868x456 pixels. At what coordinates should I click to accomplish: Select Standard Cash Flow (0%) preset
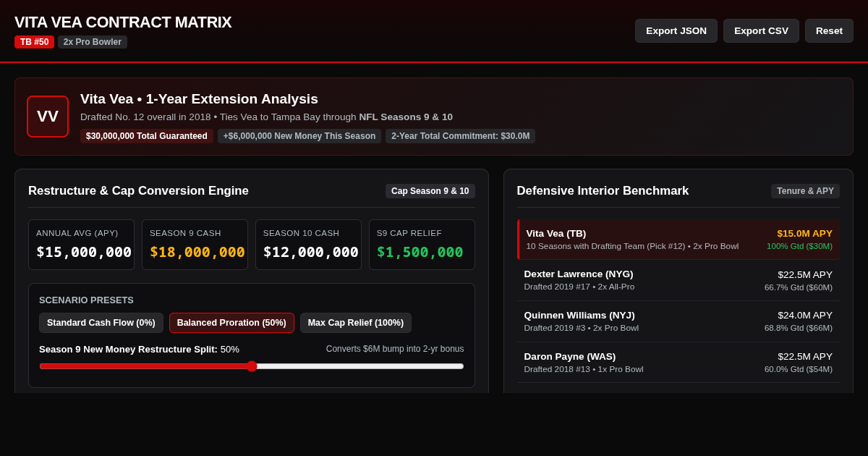tap(101, 323)
